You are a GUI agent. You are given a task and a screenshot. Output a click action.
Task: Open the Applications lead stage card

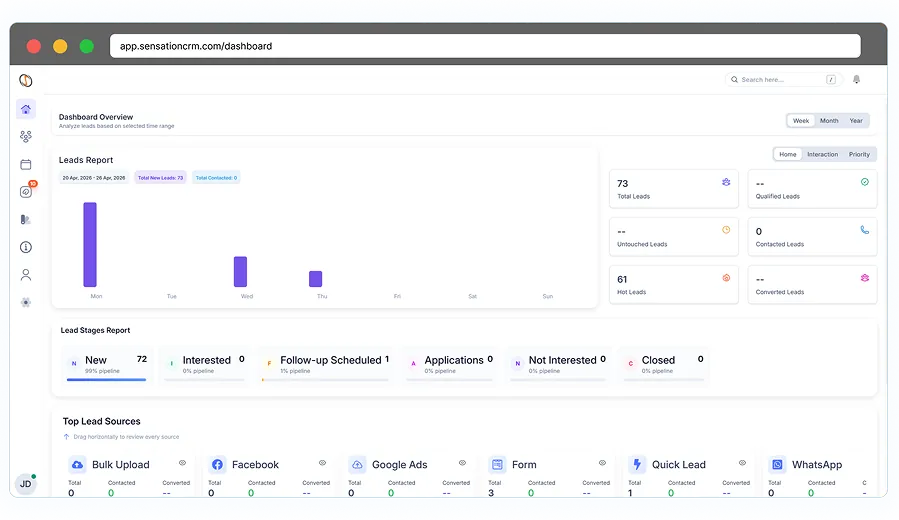450,366
